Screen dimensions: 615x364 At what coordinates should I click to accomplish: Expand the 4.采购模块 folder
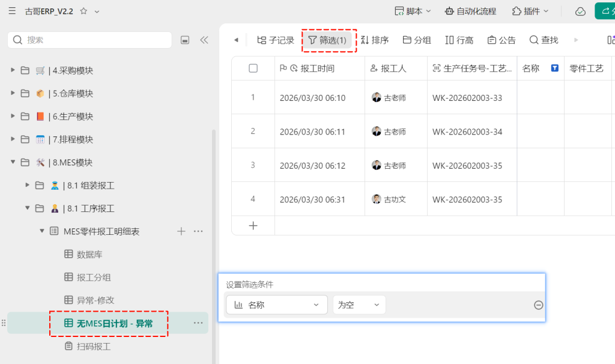(x=13, y=70)
